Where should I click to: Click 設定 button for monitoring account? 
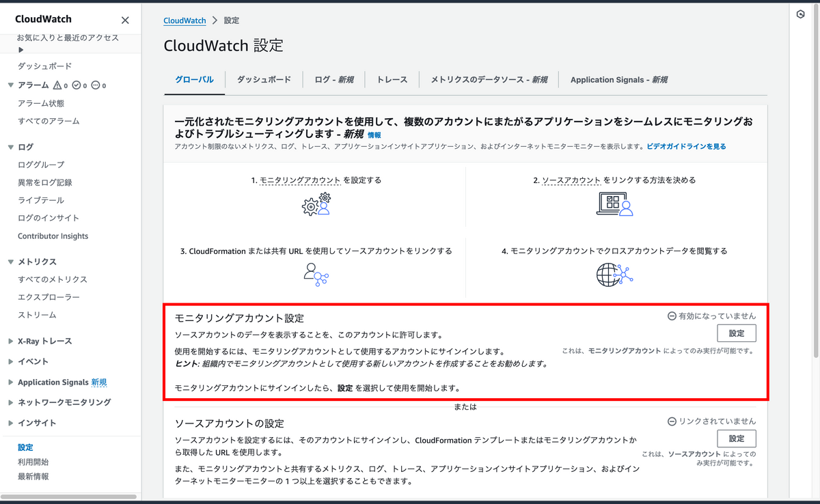tap(737, 333)
